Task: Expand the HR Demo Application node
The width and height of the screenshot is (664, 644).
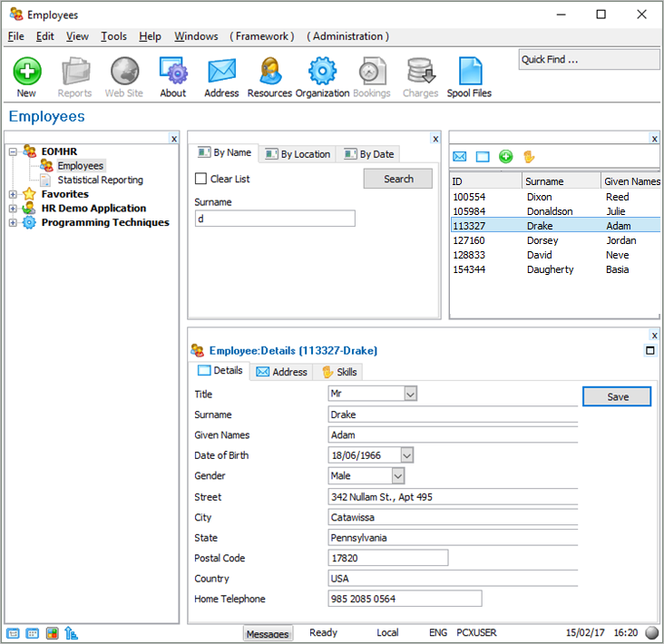Action: pyautogui.click(x=13, y=209)
